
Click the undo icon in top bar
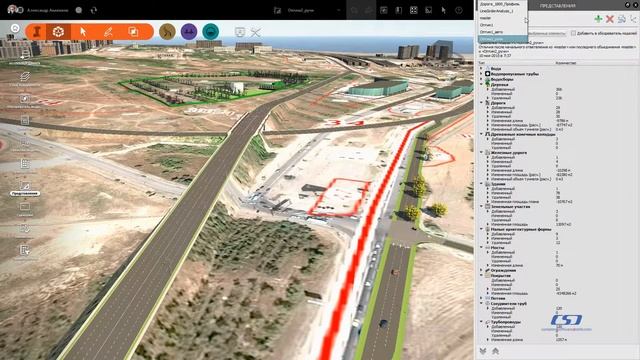click(x=354, y=10)
